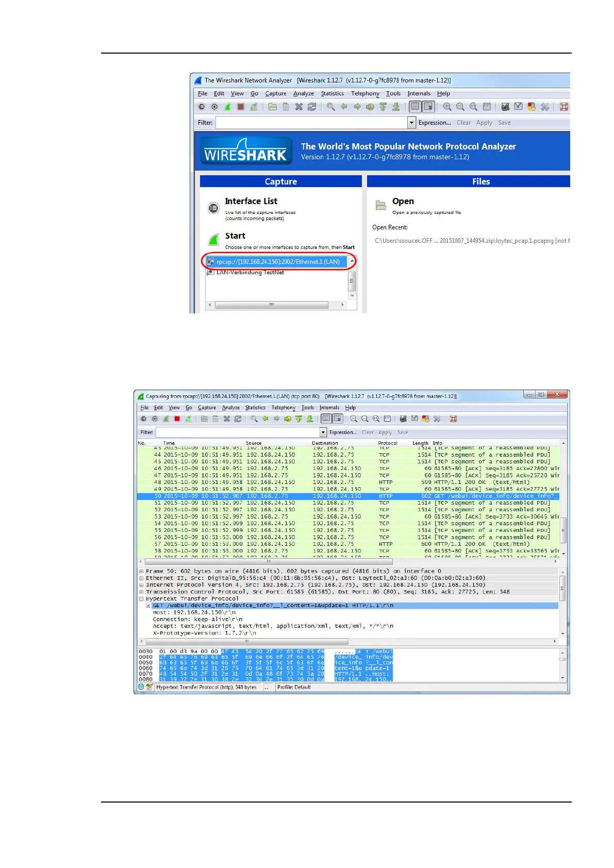
Task: Click Protocol column header in packet list
Action: click(388, 443)
